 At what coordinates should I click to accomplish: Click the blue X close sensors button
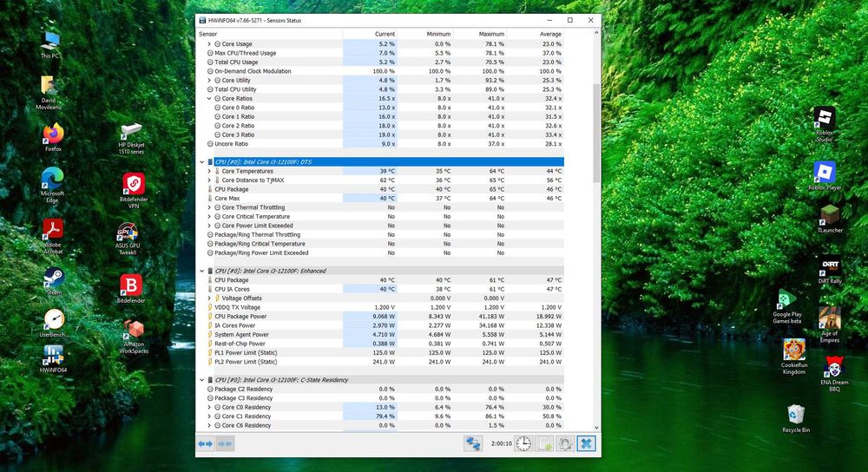[x=586, y=443]
